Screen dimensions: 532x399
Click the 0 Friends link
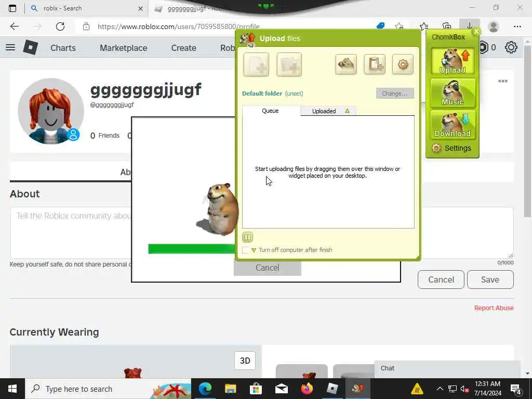[105, 136]
